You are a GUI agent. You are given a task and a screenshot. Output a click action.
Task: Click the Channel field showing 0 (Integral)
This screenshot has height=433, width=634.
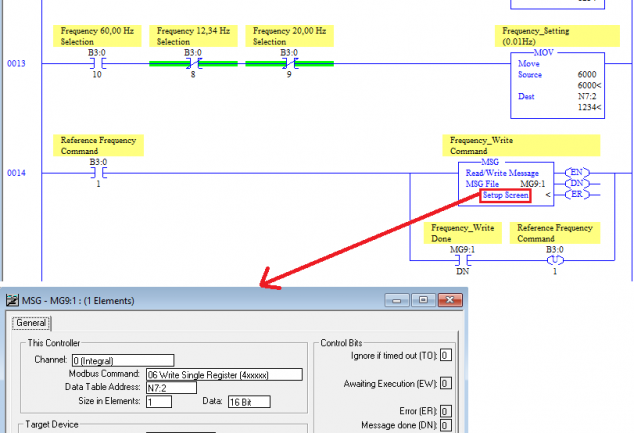click(123, 360)
